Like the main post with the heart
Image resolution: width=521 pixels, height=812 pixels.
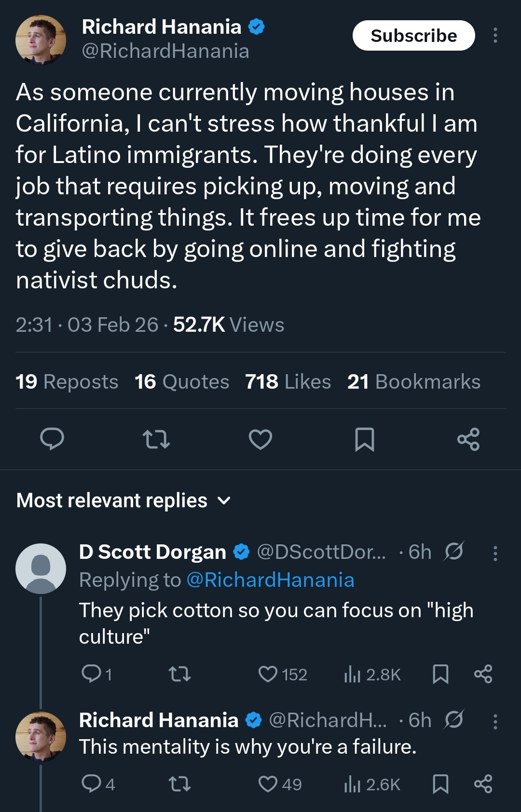tap(260, 439)
